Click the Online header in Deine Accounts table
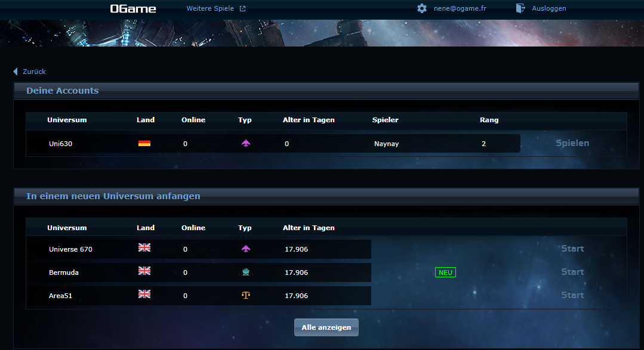The width and height of the screenshot is (644, 350). pyautogui.click(x=193, y=120)
